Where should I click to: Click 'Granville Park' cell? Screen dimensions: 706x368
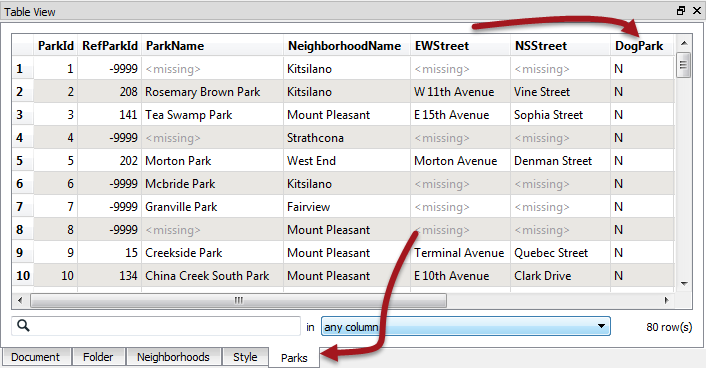click(x=213, y=207)
